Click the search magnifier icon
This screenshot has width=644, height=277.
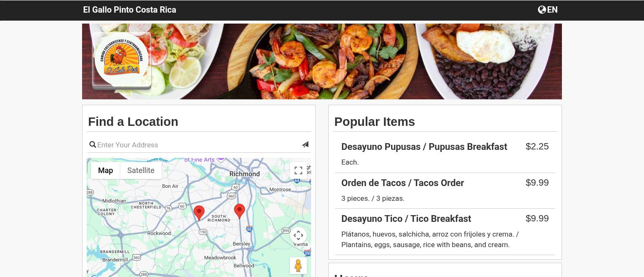click(x=93, y=145)
